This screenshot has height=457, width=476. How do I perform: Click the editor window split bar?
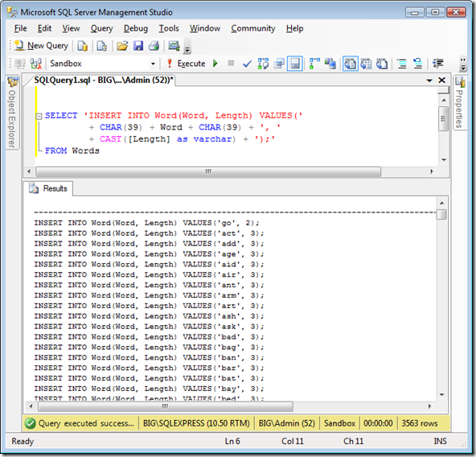coord(444,90)
